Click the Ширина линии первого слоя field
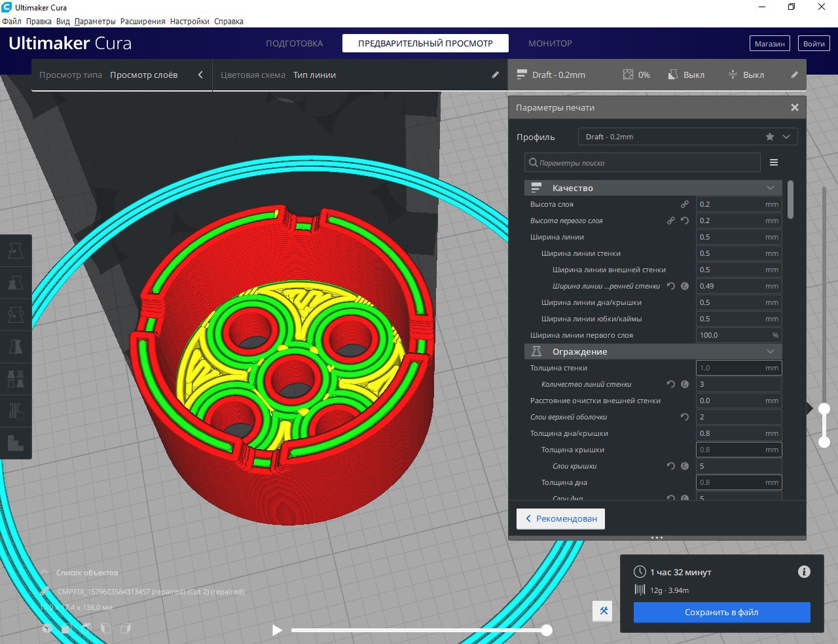 coord(739,335)
